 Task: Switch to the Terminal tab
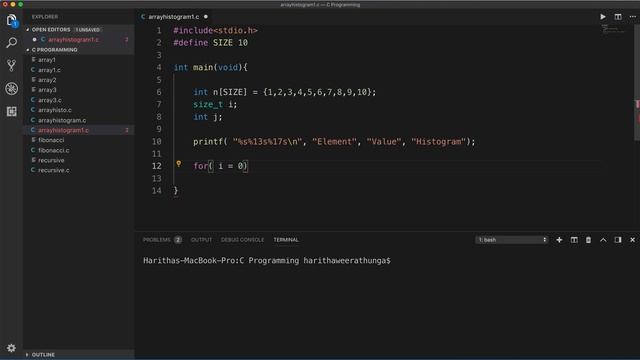coord(286,240)
